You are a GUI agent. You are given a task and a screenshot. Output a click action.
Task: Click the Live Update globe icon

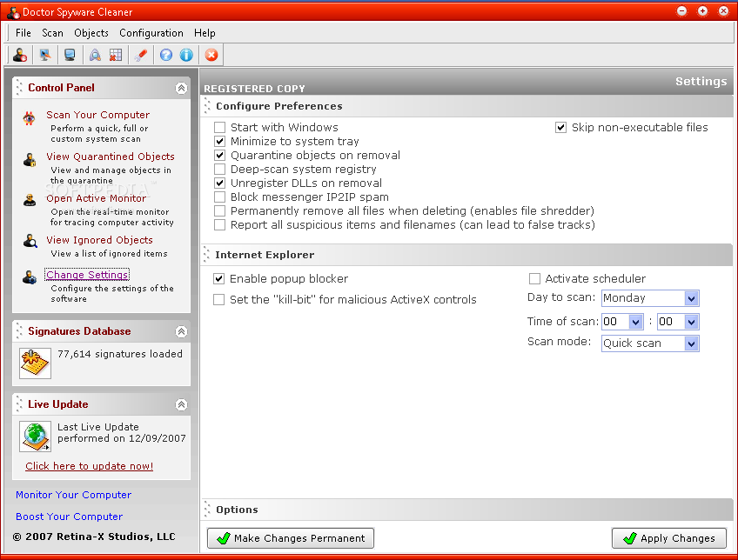(x=35, y=437)
